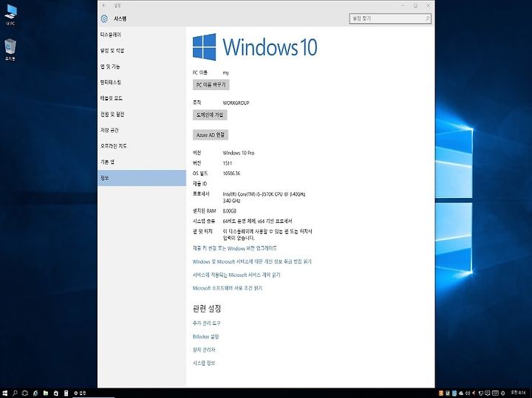This screenshot has width=532, height=398.
Task: Open File Explorer from the taskbar
Action: pos(46,394)
